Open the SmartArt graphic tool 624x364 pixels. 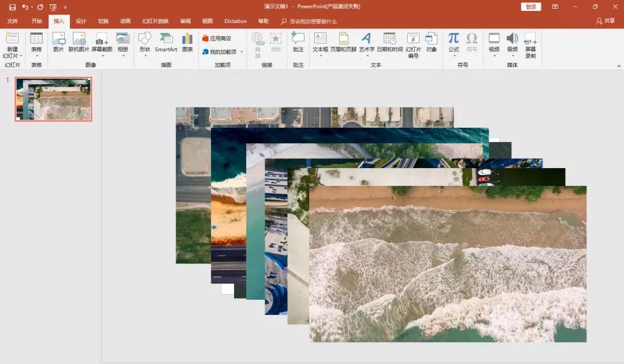(x=166, y=42)
